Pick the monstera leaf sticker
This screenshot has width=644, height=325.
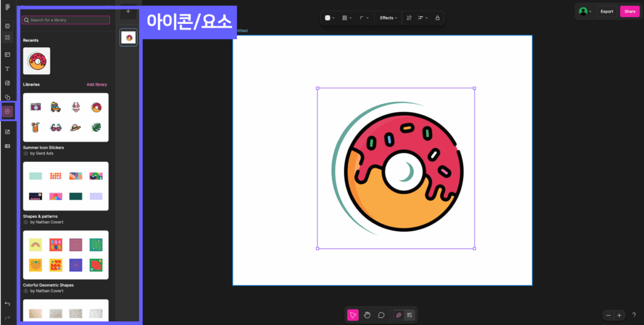tap(96, 127)
